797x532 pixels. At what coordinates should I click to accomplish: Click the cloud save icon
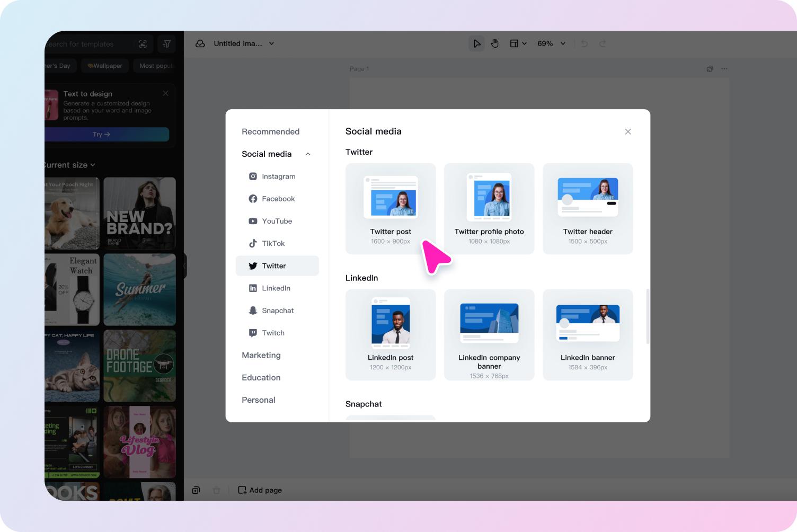tap(200, 43)
